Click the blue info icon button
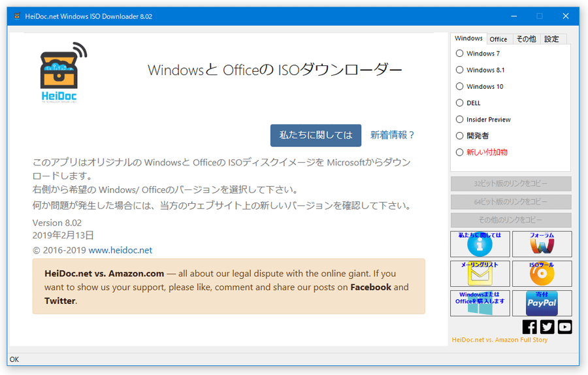This screenshot has width=588, height=375. click(x=480, y=244)
